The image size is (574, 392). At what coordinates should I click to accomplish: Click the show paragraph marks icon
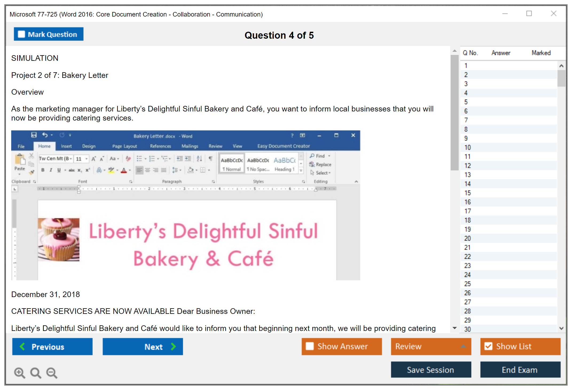pyautogui.click(x=211, y=159)
